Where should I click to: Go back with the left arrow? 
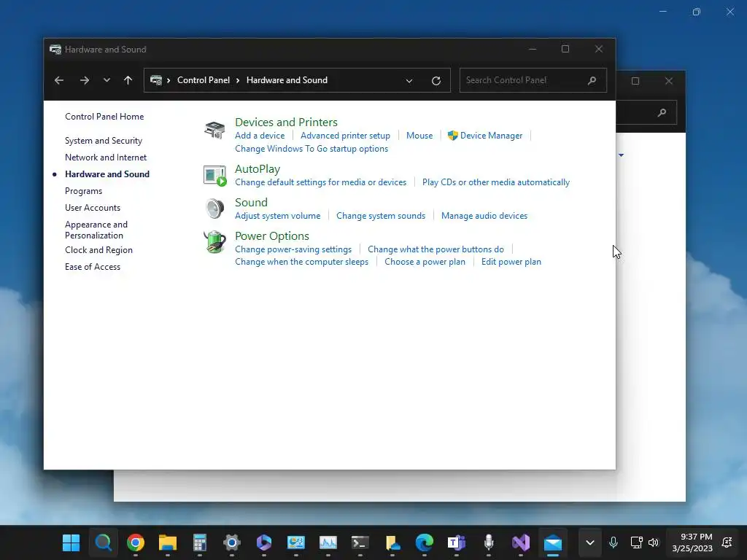pyautogui.click(x=59, y=80)
